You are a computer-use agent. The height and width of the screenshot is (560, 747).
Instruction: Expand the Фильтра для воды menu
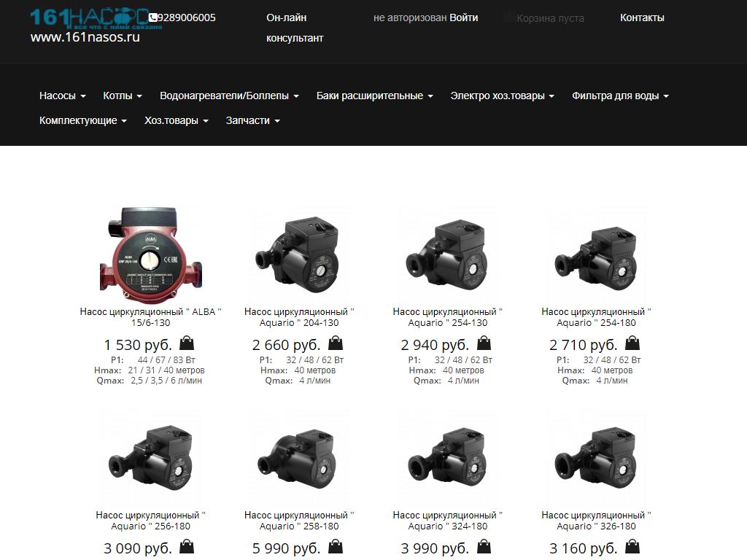pyautogui.click(x=619, y=96)
